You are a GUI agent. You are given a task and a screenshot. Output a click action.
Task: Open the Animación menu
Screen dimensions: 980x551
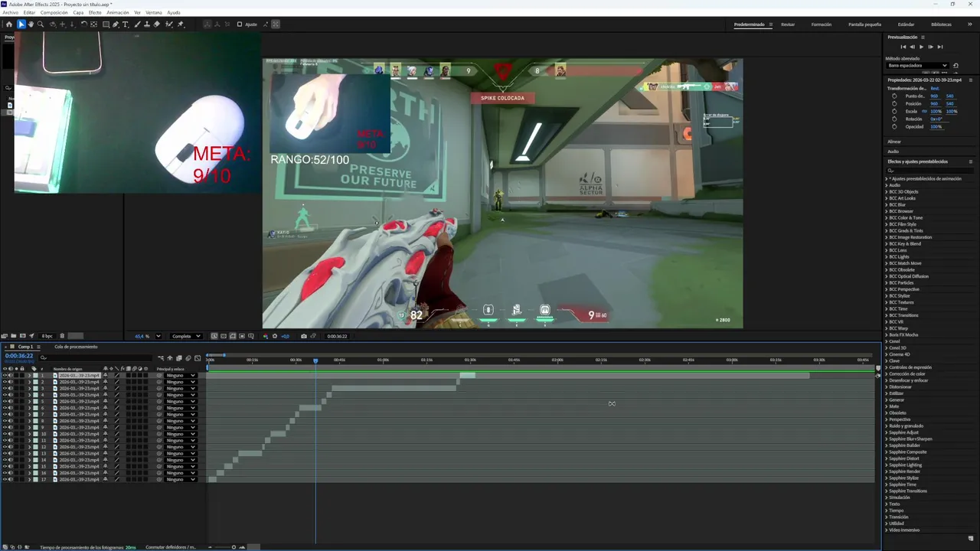coord(118,13)
